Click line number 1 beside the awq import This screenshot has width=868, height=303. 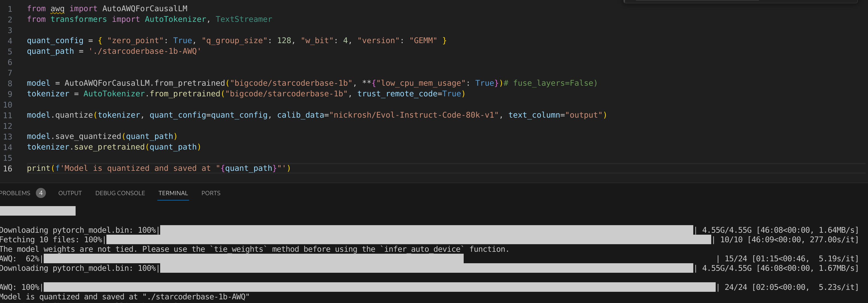(10, 9)
